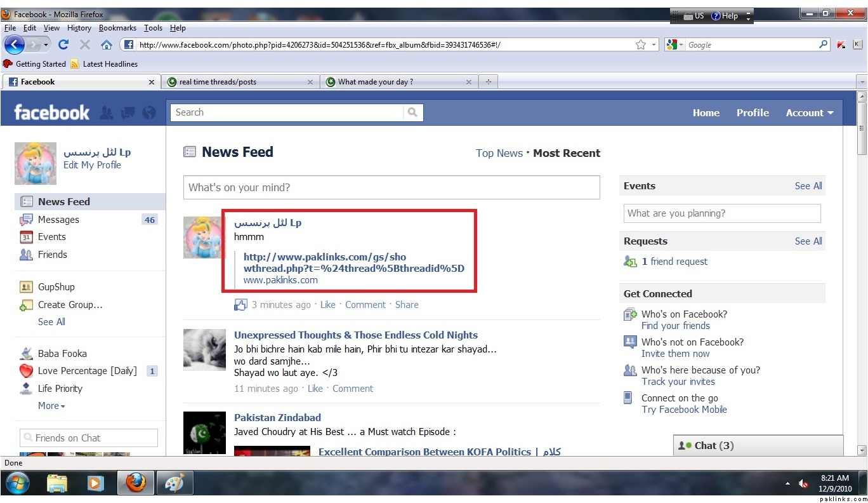The width and height of the screenshot is (868, 503).
Task: Open Facebook friend requests icon in header
Action: pos(107,113)
